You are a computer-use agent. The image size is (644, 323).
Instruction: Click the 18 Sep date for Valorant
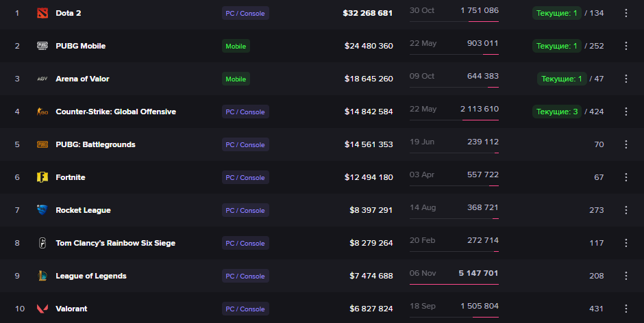pyautogui.click(x=422, y=306)
